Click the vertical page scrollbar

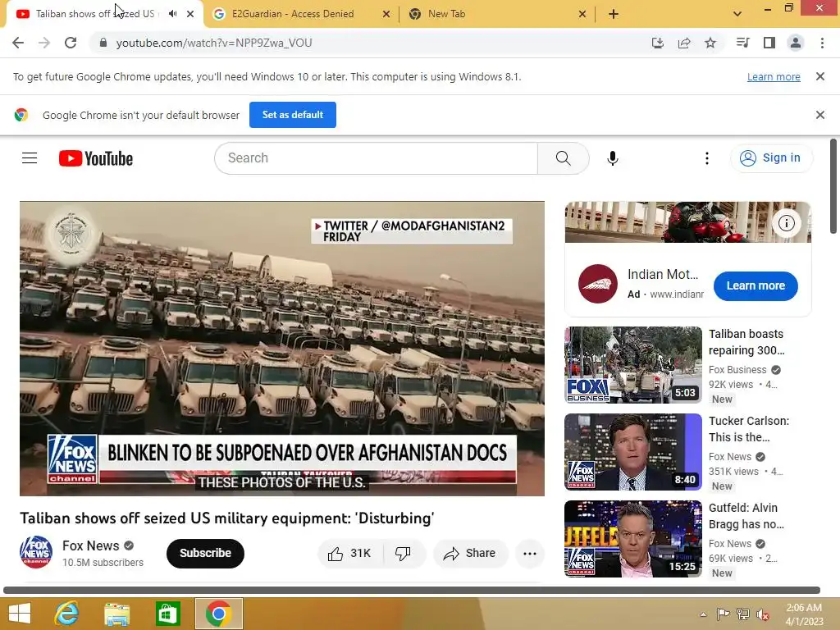click(x=833, y=186)
